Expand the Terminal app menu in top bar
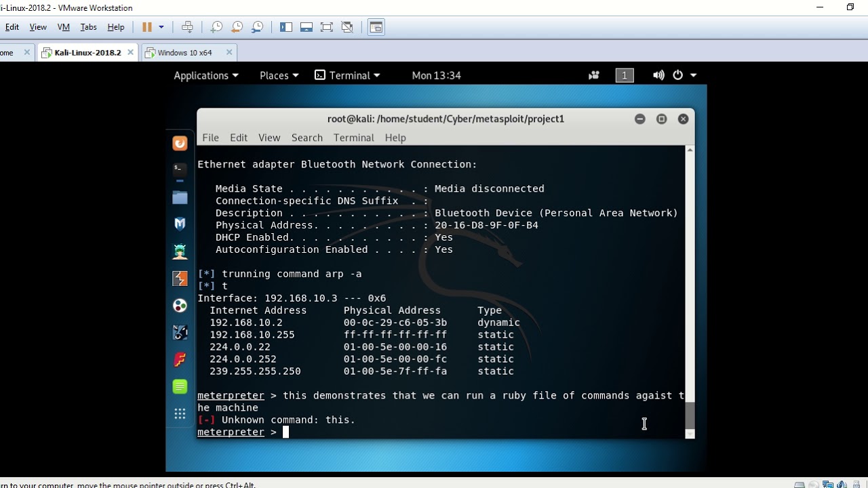868x488 pixels. click(348, 75)
